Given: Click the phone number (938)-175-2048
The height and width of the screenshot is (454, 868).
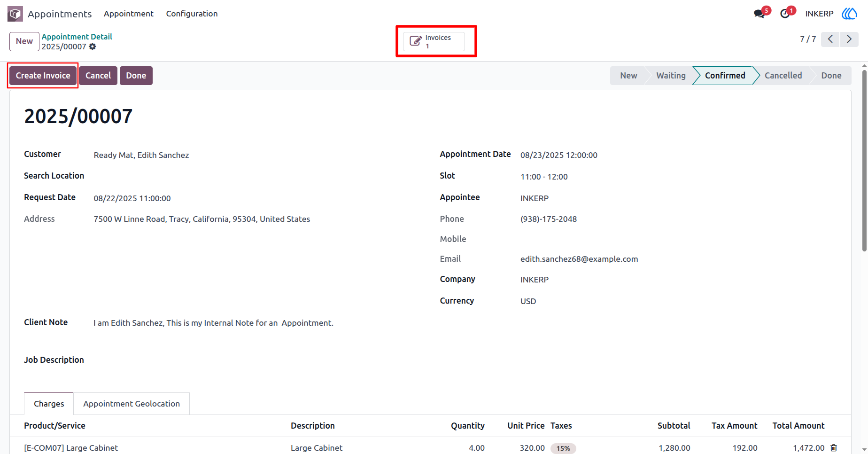Looking at the screenshot, I should [549, 219].
